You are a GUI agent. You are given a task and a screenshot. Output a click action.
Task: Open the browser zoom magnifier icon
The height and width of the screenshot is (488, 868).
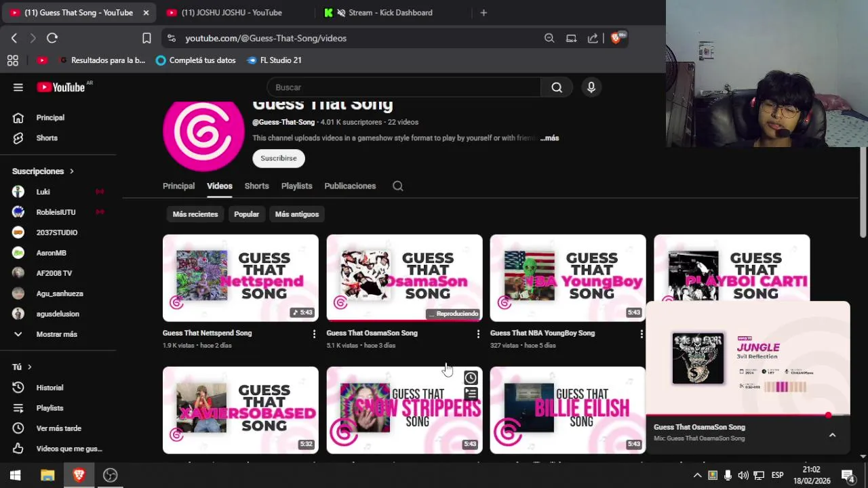(549, 38)
